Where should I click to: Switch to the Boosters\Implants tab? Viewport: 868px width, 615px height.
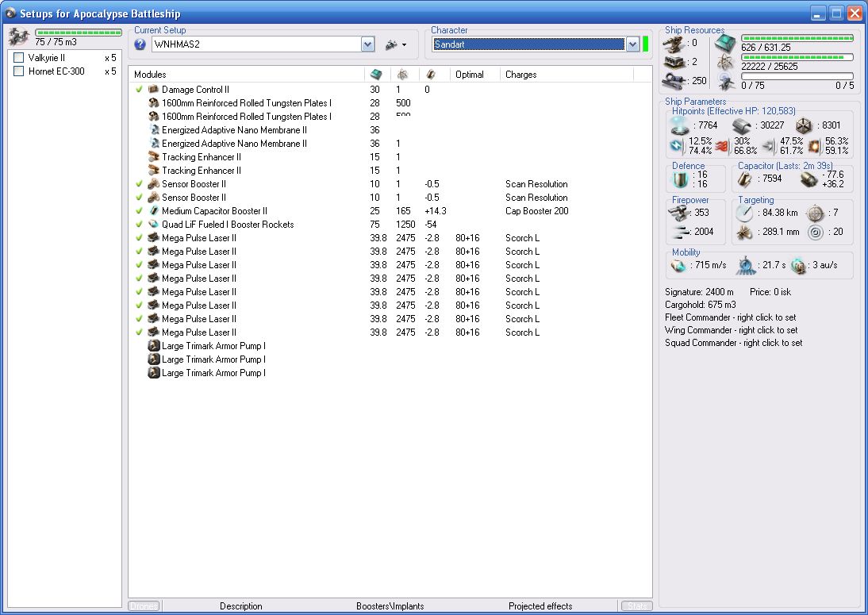pos(390,606)
